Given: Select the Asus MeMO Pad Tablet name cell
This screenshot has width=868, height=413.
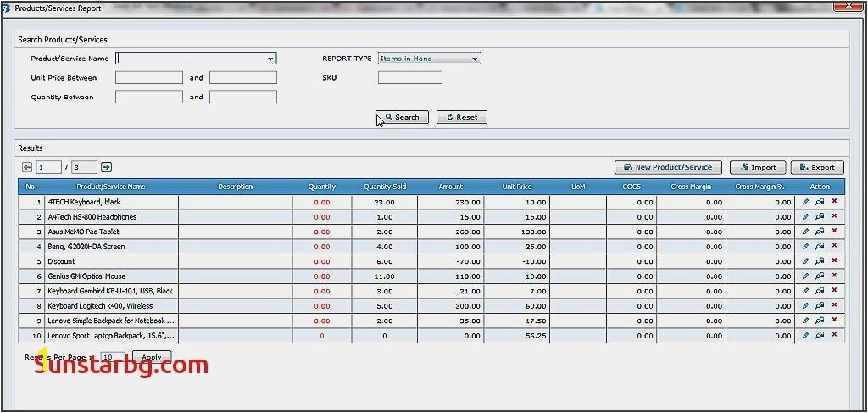Looking at the screenshot, I should (x=111, y=232).
